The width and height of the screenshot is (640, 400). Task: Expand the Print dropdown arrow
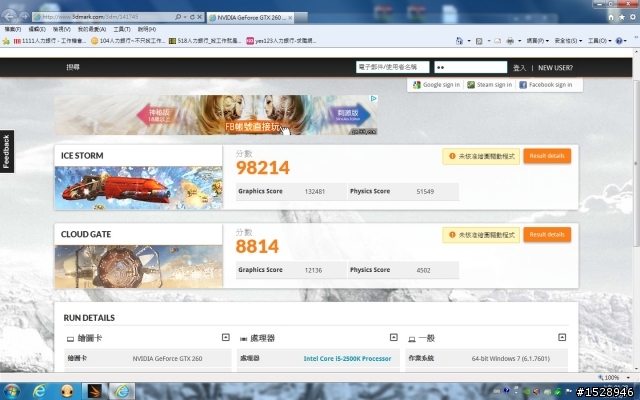click(520, 41)
